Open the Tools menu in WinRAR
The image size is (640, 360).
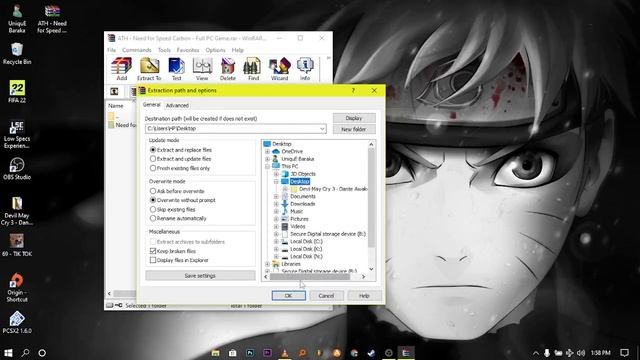[x=164, y=50]
